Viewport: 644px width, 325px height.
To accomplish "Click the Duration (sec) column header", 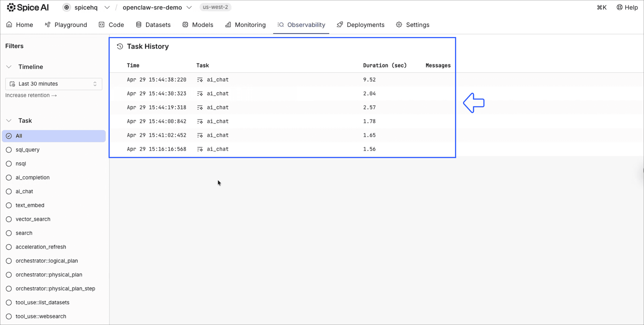I will pos(385,66).
